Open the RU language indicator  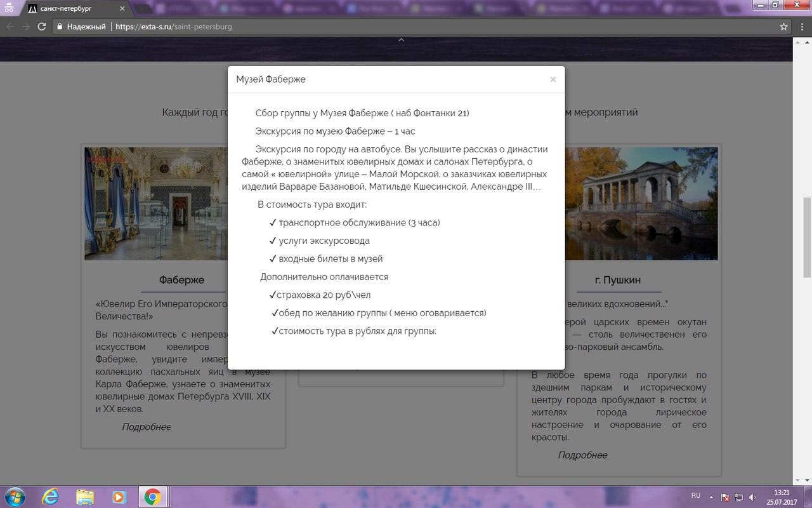click(x=695, y=495)
